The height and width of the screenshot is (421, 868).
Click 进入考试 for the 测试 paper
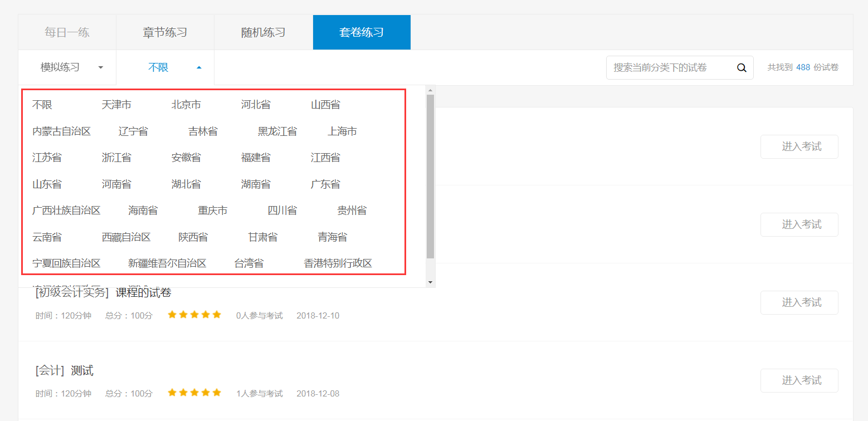pyautogui.click(x=799, y=380)
